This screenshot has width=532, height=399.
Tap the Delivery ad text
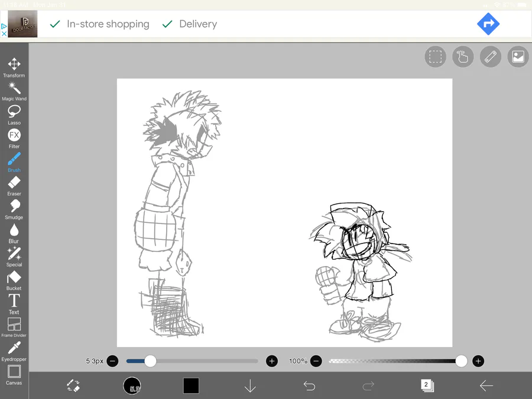pyautogui.click(x=198, y=24)
